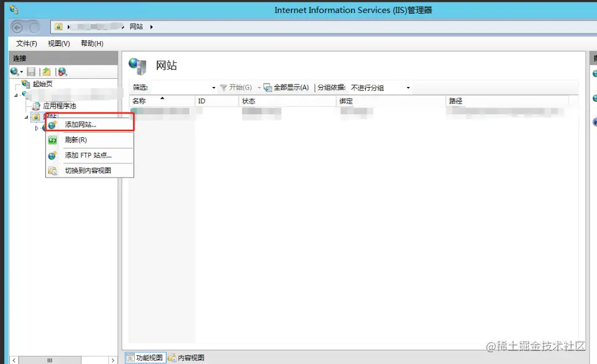The height and width of the screenshot is (364, 597).
Task: Click the 应用程序池 icon in tree
Action: (x=36, y=106)
